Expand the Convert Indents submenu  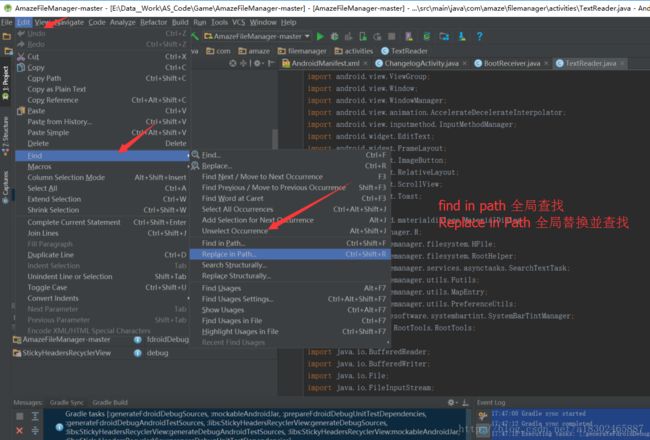[102, 298]
